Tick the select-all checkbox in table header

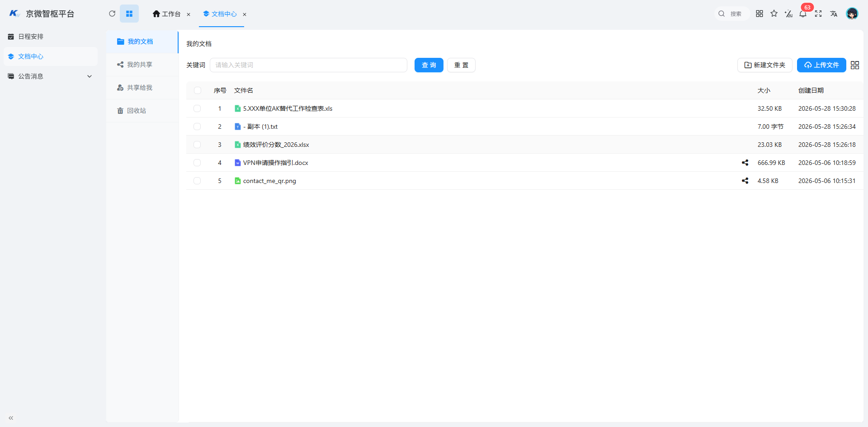pyautogui.click(x=197, y=90)
